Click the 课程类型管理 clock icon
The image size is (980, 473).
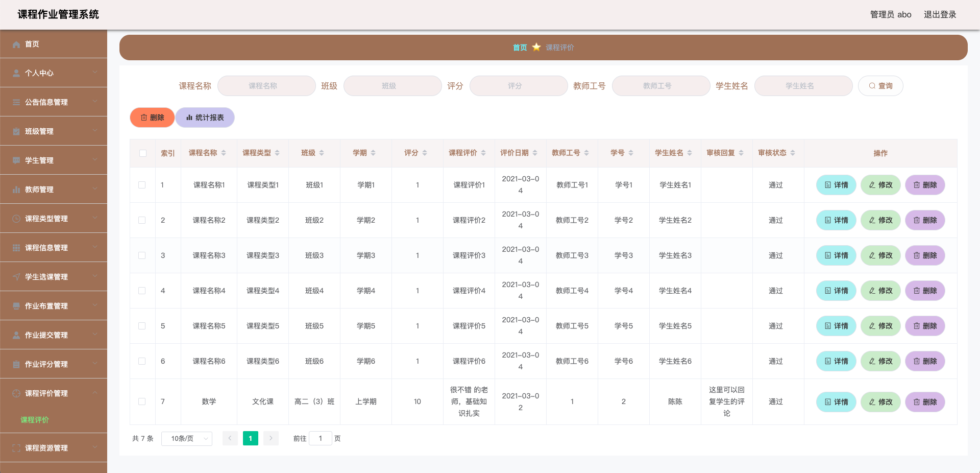point(16,219)
